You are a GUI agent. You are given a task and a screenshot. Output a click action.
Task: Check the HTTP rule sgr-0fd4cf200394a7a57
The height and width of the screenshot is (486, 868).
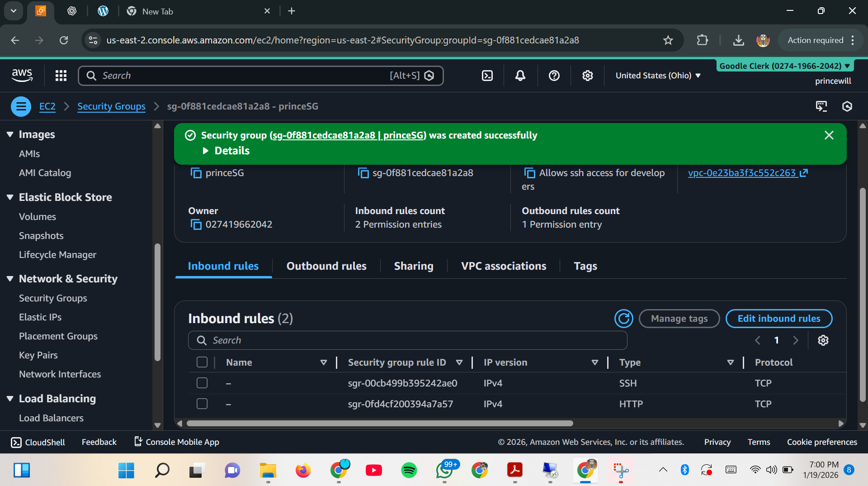[202, 404]
